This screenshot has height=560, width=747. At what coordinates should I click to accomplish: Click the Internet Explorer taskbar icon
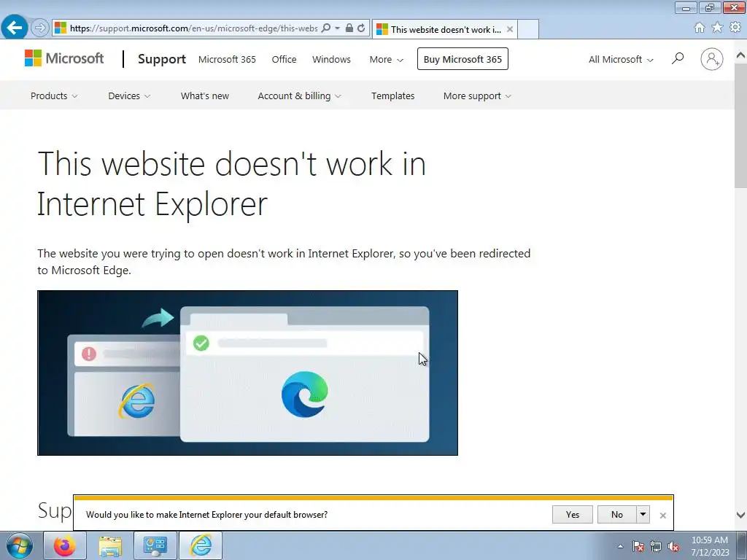coord(201,545)
